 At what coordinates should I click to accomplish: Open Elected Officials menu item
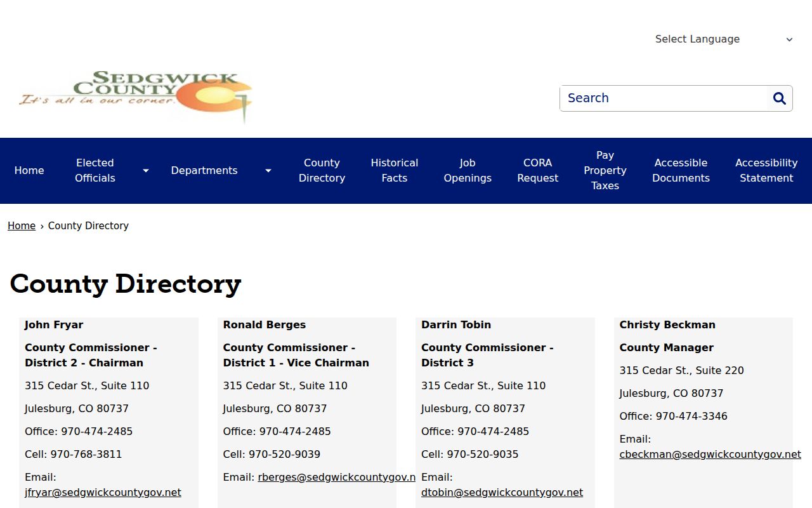click(95, 171)
